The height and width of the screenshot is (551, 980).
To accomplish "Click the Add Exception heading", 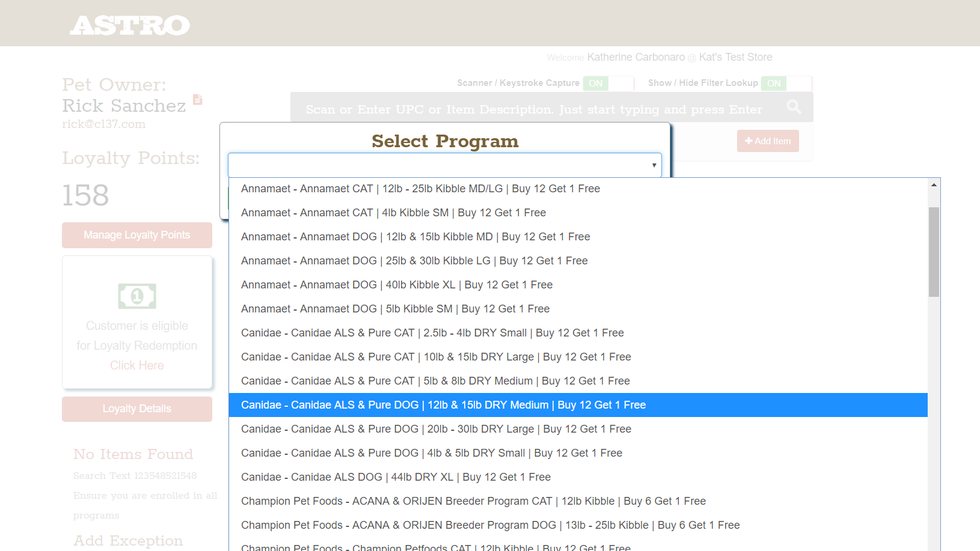I will (x=128, y=541).
